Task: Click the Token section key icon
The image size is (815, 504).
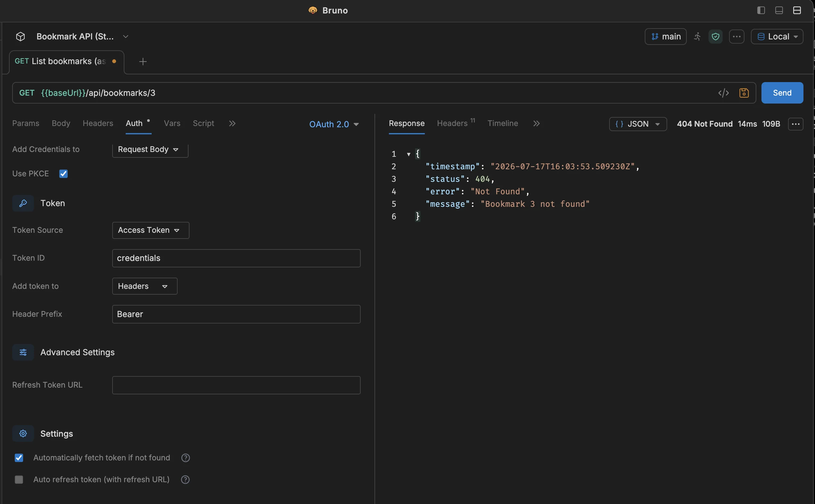Action: (x=23, y=203)
